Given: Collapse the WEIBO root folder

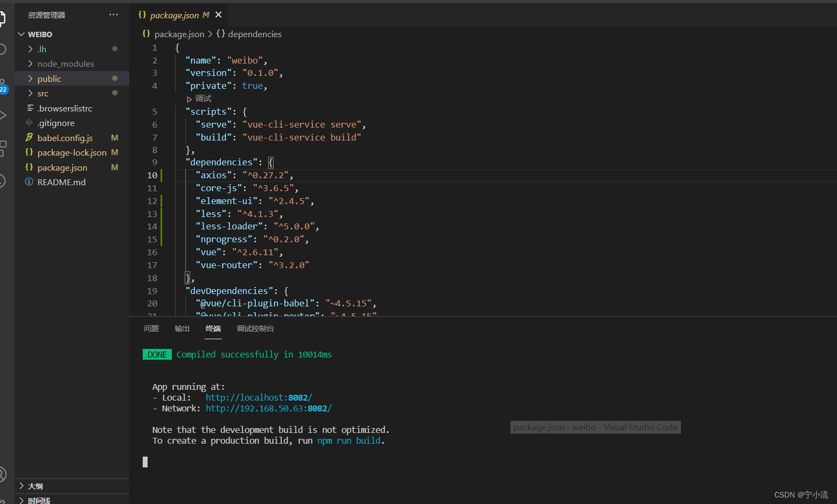Looking at the screenshot, I should tap(72, 34).
